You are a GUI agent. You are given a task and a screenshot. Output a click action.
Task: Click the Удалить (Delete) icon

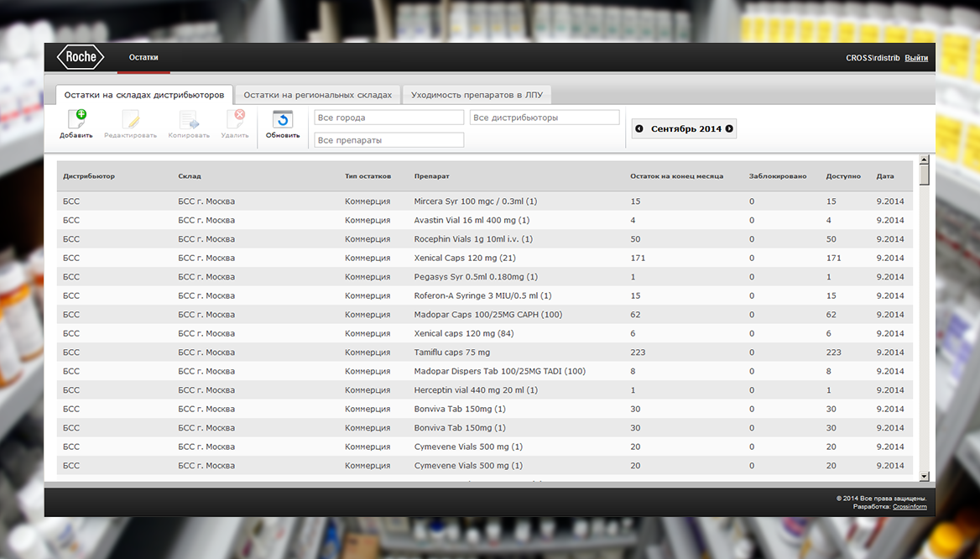click(x=235, y=120)
